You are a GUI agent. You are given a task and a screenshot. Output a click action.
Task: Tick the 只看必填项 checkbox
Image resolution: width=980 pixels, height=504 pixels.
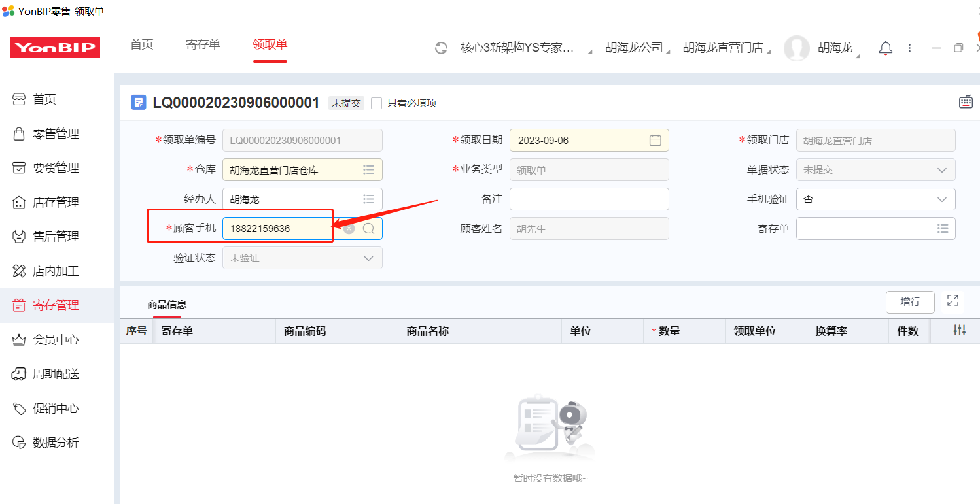[x=376, y=103]
